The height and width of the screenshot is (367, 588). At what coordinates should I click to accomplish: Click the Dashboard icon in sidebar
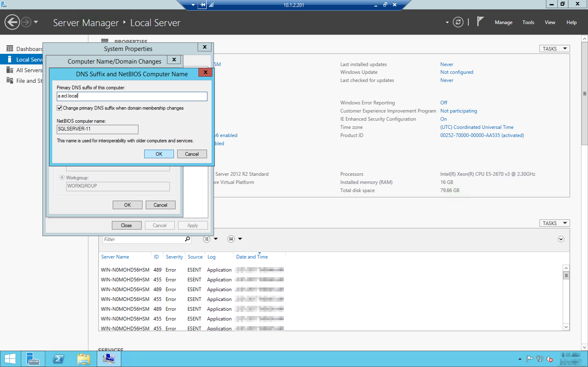click(x=10, y=49)
